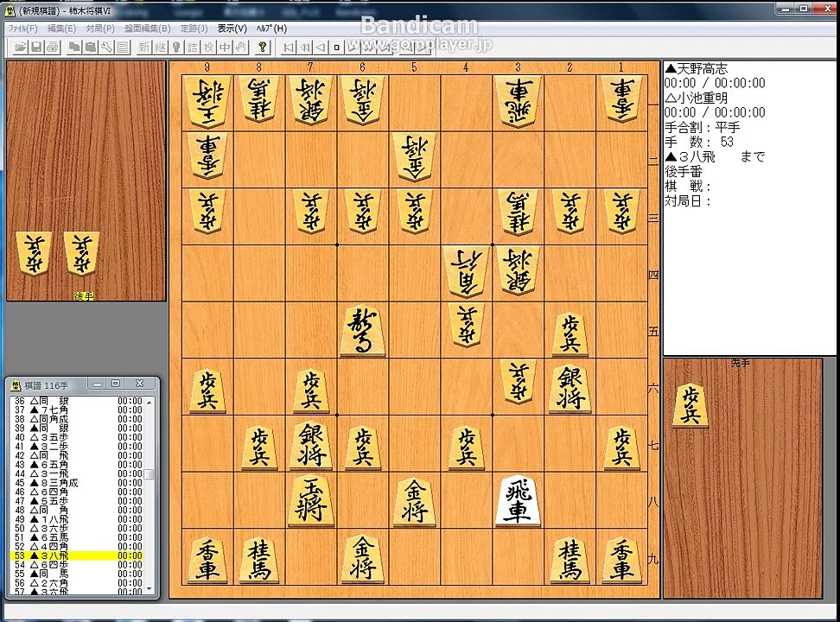The height and width of the screenshot is (622, 840).
Task: Start a new game with 新 button
Action: coord(144,48)
